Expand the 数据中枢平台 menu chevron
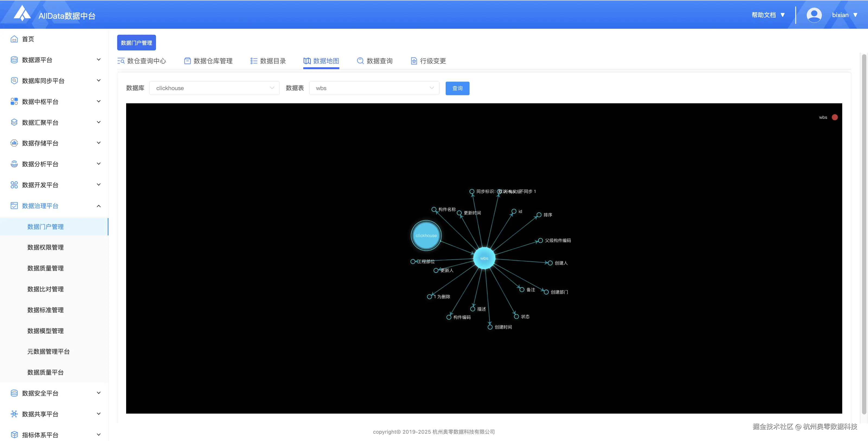Viewport: 868px width, 441px height. pyautogui.click(x=99, y=101)
